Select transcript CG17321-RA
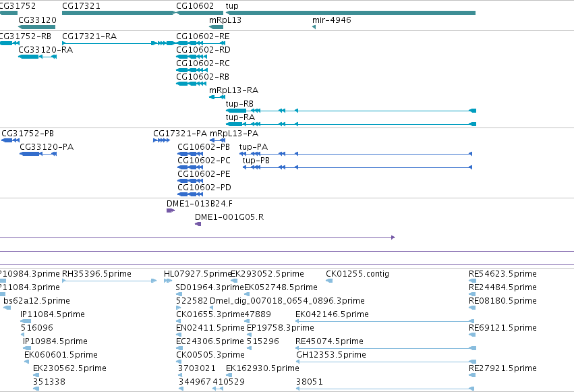The height and width of the screenshot is (392, 574). pyautogui.click(x=119, y=43)
